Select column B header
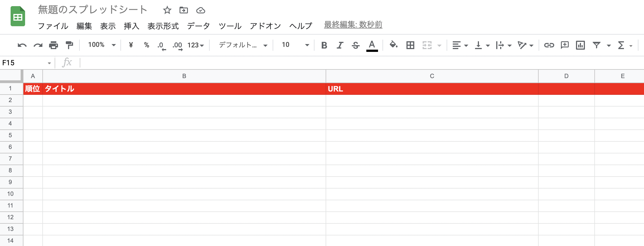The height and width of the screenshot is (246, 644). click(x=184, y=76)
